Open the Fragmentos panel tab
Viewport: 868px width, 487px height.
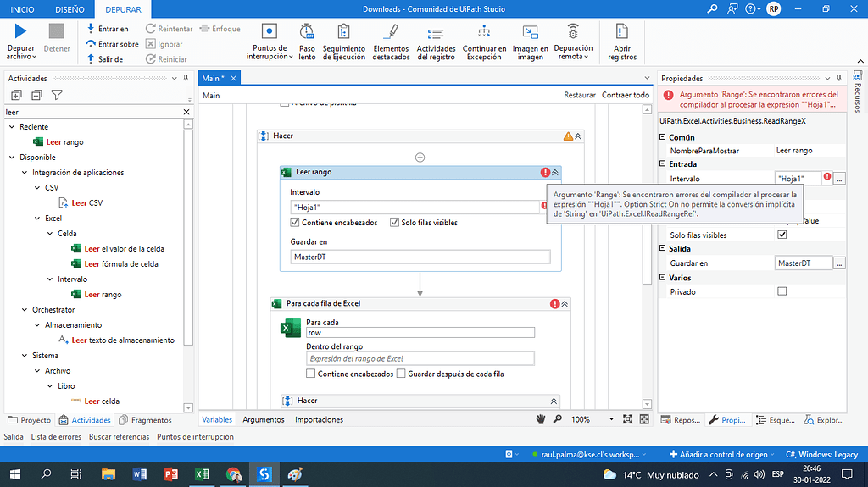point(146,420)
